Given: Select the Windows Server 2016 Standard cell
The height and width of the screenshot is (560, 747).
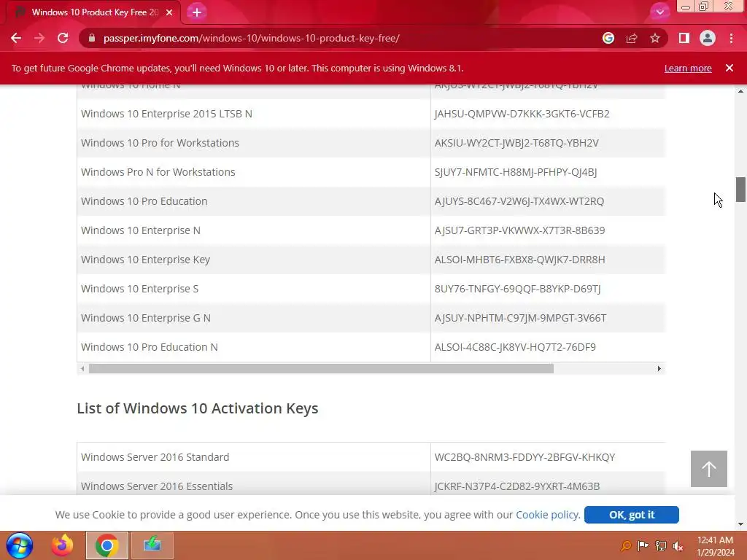Looking at the screenshot, I should click(x=253, y=457).
